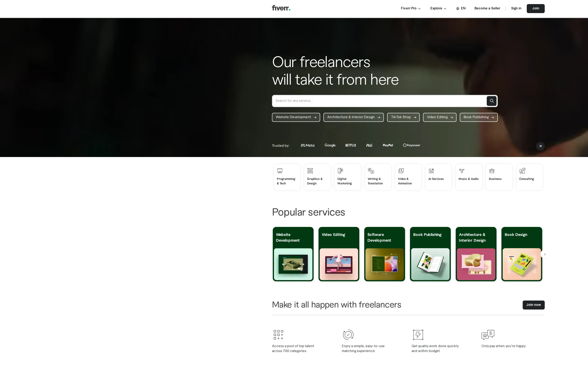Click 'Make it all happen with freelancers' heading

336,305
